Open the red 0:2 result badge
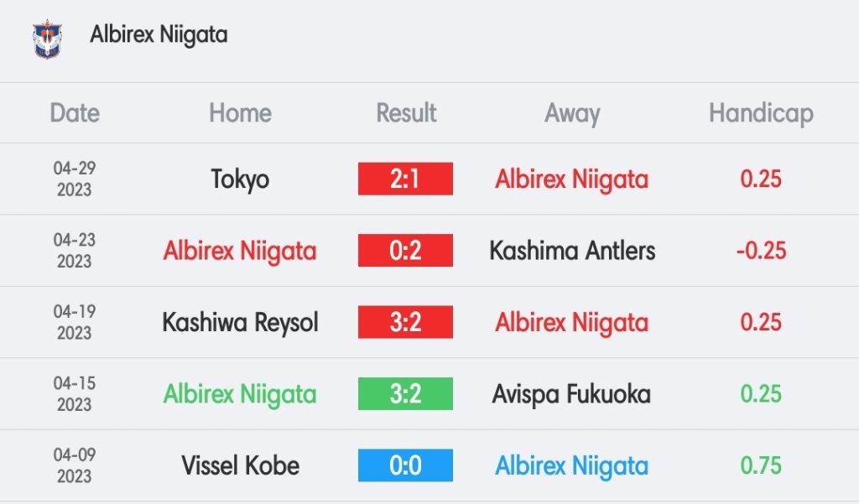The image size is (859, 504). tap(405, 251)
